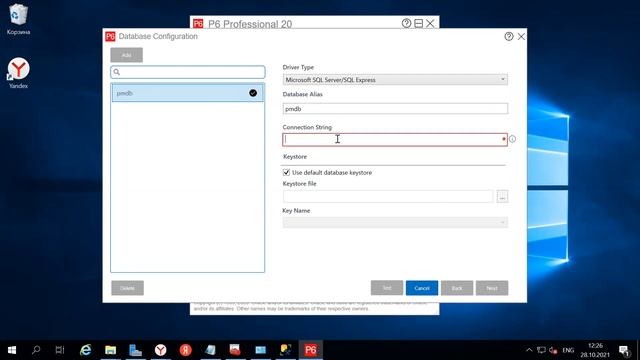Image resolution: width=640 pixels, height=360 pixels.
Task: Show hidden system tray icons
Action: [529, 350]
